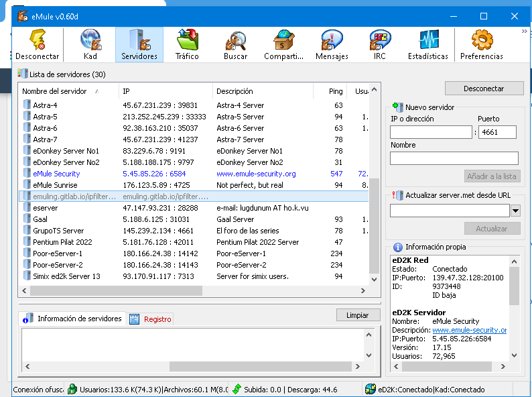
Task: Click the Información propia info icon
Action: pyautogui.click(x=397, y=247)
